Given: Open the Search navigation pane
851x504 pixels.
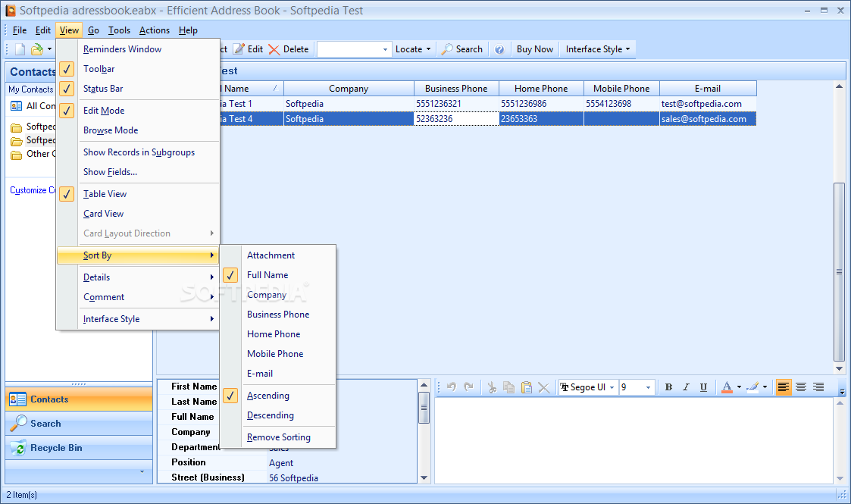Looking at the screenshot, I should pos(80,424).
